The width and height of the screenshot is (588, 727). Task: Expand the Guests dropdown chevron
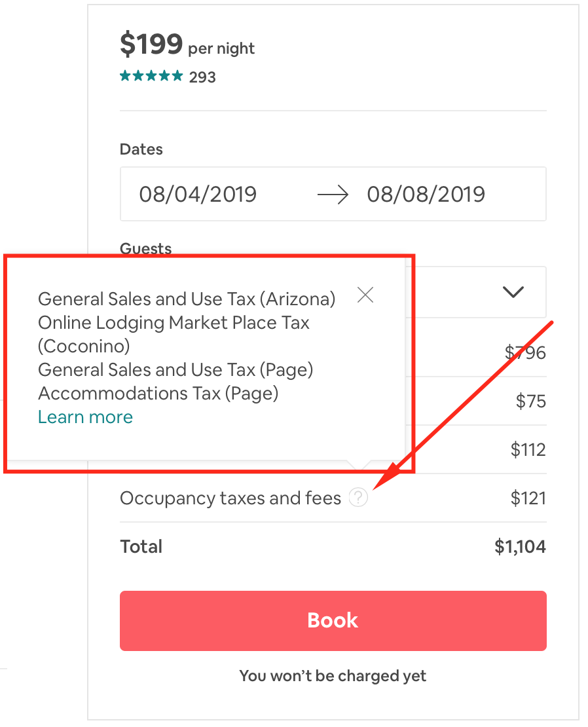click(513, 292)
